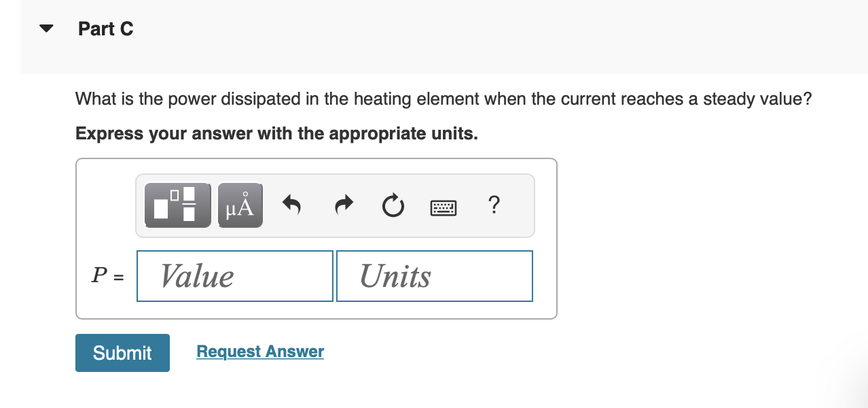This screenshot has height=408, width=868.
Task: Submit the answer for Part C
Action: pyautogui.click(x=122, y=352)
